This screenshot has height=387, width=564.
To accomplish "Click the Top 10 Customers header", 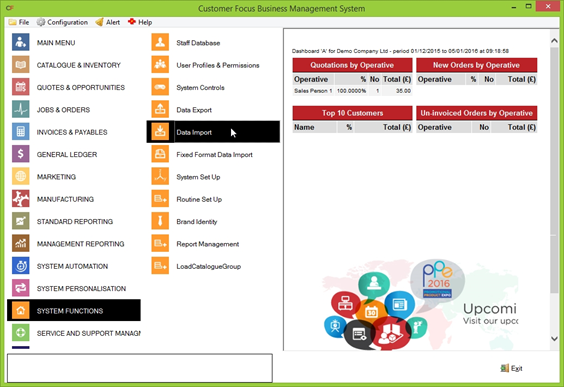I will [352, 113].
